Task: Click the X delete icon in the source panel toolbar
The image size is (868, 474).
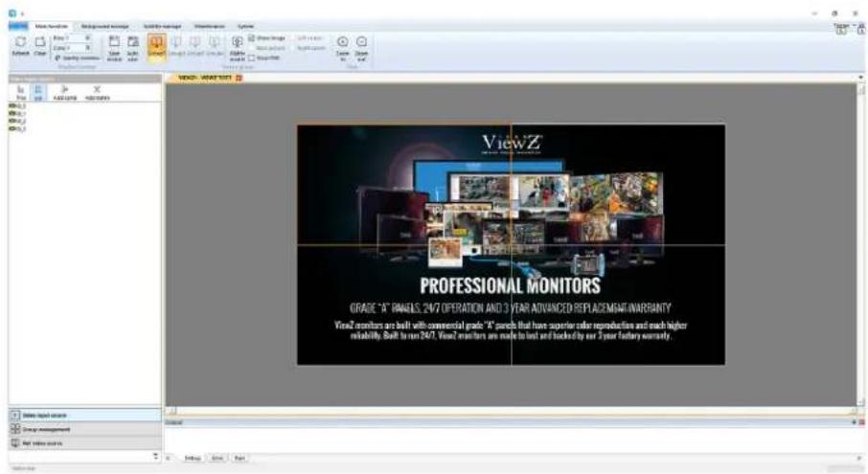Action: point(97,92)
